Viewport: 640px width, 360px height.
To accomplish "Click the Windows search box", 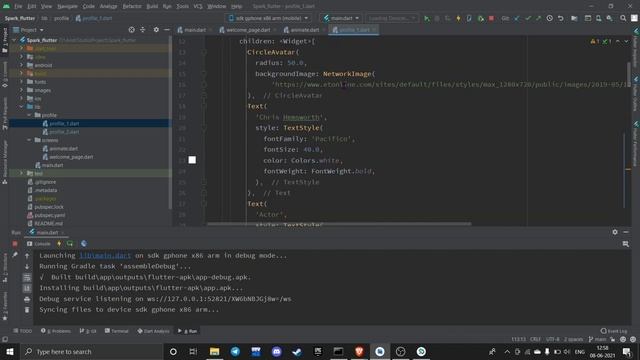I will (x=92, y=351).
